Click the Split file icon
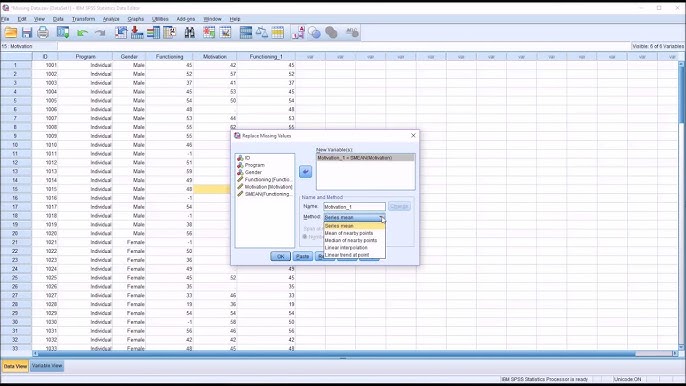This screenshot has width=686, height=386. (x=246, y=32)
